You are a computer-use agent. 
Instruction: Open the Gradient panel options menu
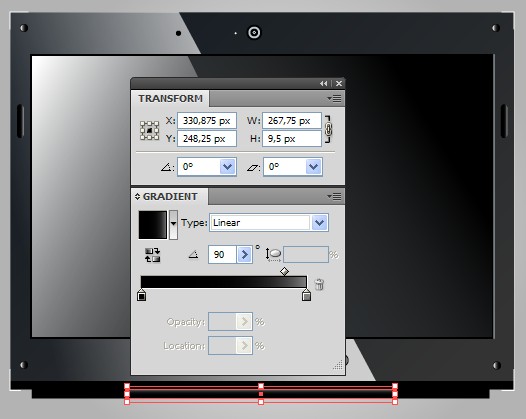click(334, 196)
